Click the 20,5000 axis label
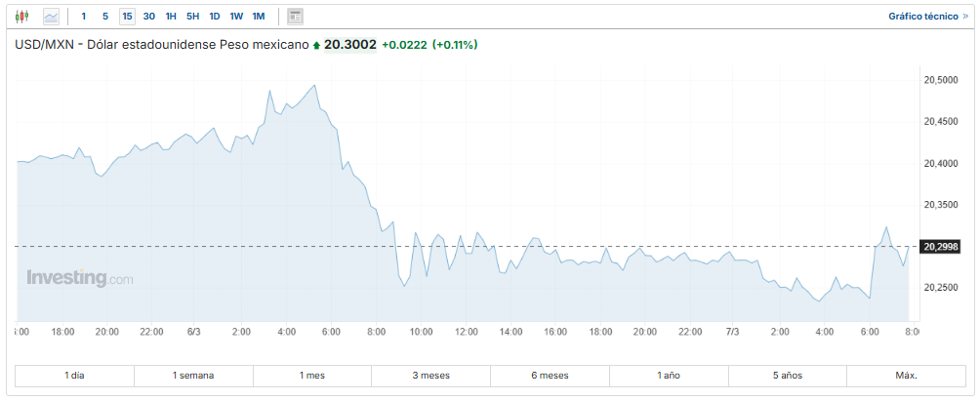Image resolution: width=980 pixels, height=401 pixels. pos(941,80)
